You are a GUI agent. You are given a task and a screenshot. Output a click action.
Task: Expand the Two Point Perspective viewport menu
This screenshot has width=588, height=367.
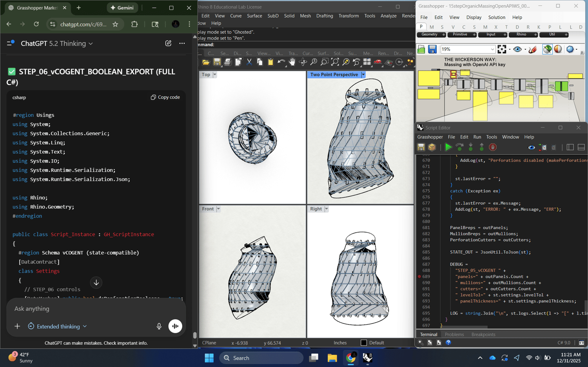coord(363,74)
